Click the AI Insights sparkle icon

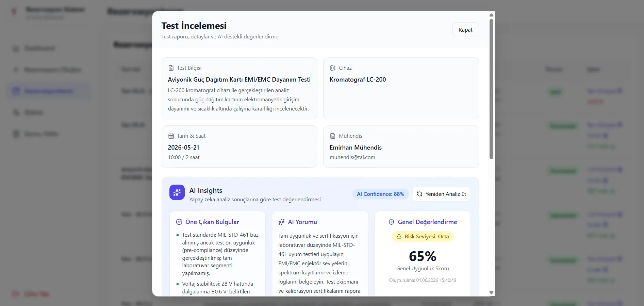(x=177, y=192)
